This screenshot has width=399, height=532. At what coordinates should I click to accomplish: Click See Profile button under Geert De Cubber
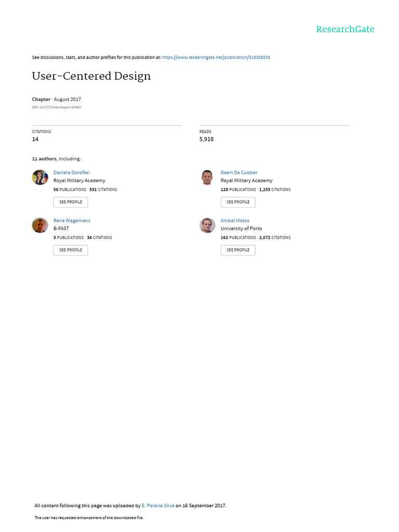coord(238,202)
